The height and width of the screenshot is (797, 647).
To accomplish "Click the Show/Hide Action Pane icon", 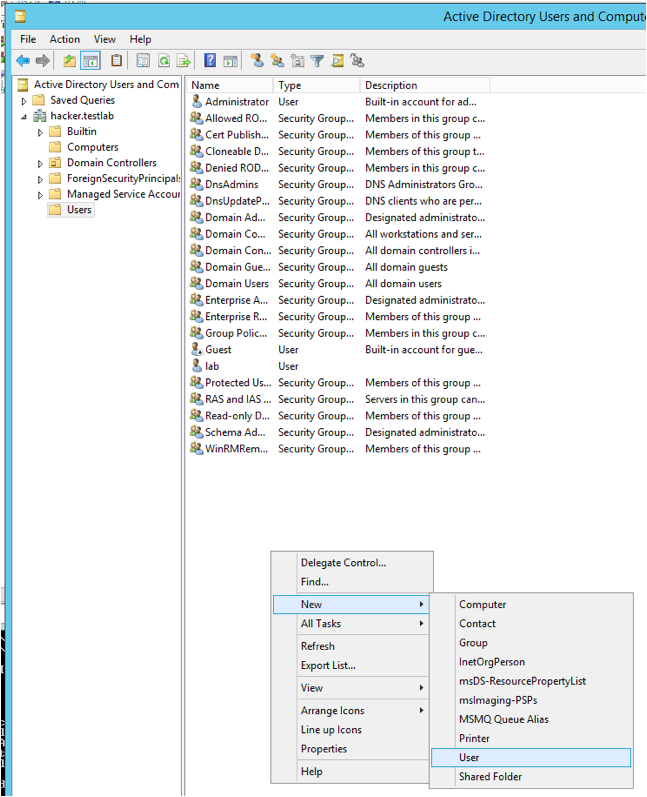I will click(230, 61).
